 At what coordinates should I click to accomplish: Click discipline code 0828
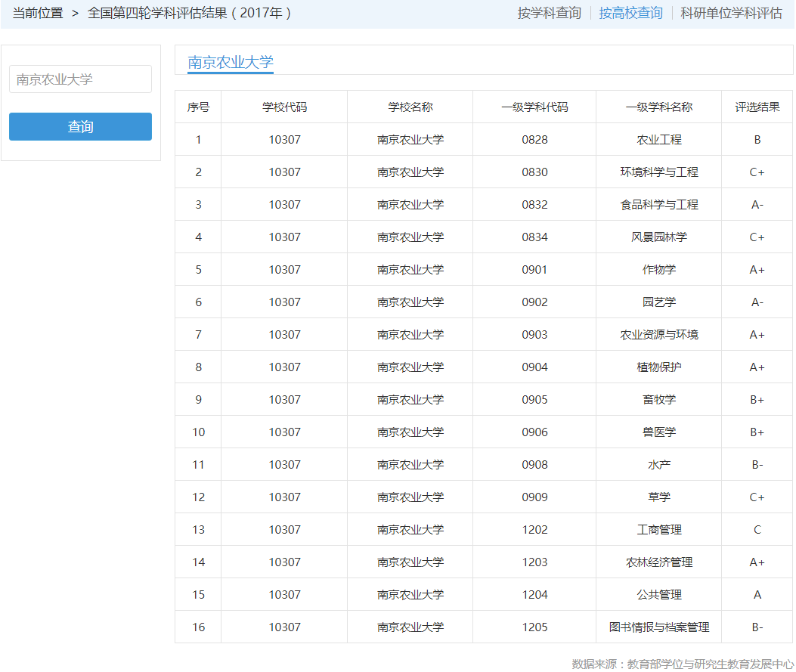tap(534, 140)
